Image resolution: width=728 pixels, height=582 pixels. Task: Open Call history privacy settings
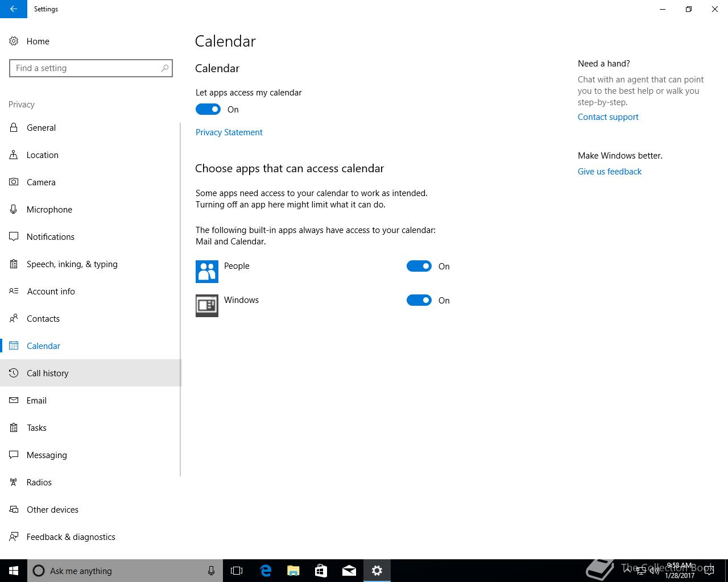[91, 373]
